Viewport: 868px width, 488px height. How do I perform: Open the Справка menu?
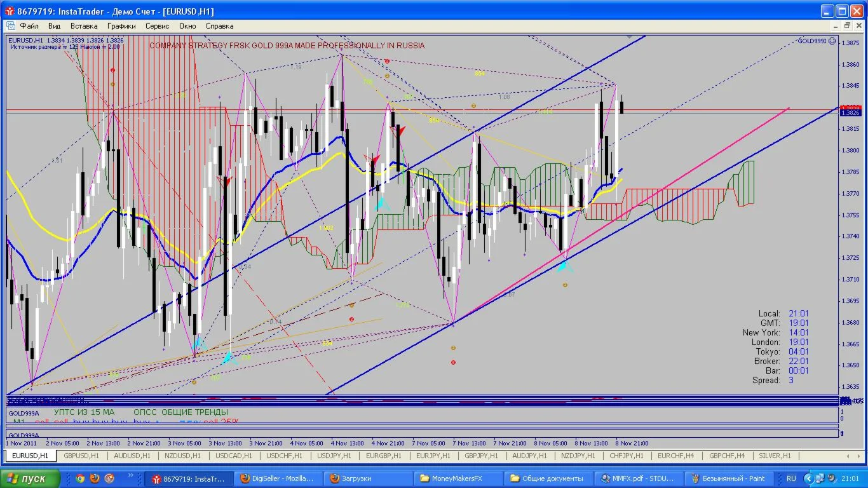coord(219,26)
